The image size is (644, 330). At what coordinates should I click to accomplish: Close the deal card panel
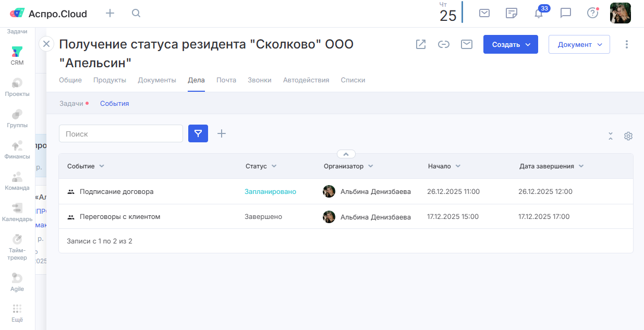coord(46,44)
